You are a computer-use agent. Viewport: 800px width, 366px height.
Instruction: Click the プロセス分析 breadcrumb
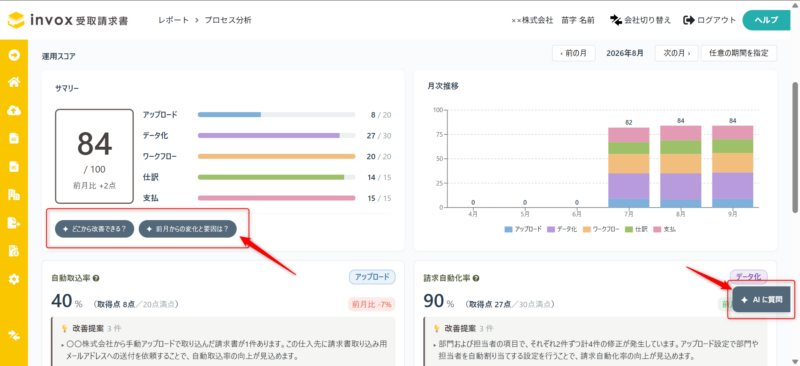[228, 20]
